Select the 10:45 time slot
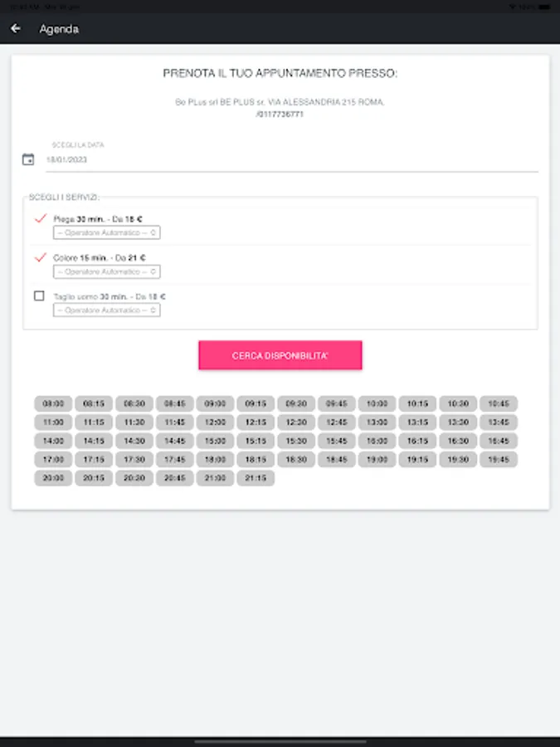 [499, 403]
